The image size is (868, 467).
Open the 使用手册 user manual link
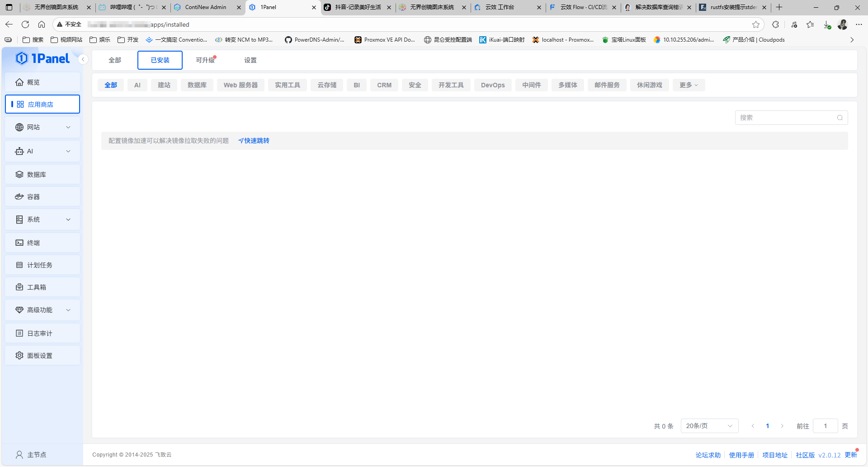(x=741, y=455)
